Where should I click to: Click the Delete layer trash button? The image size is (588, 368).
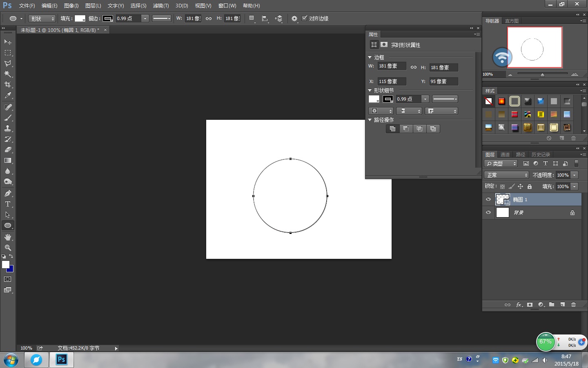pyautogui.click(x=574, y=305)
